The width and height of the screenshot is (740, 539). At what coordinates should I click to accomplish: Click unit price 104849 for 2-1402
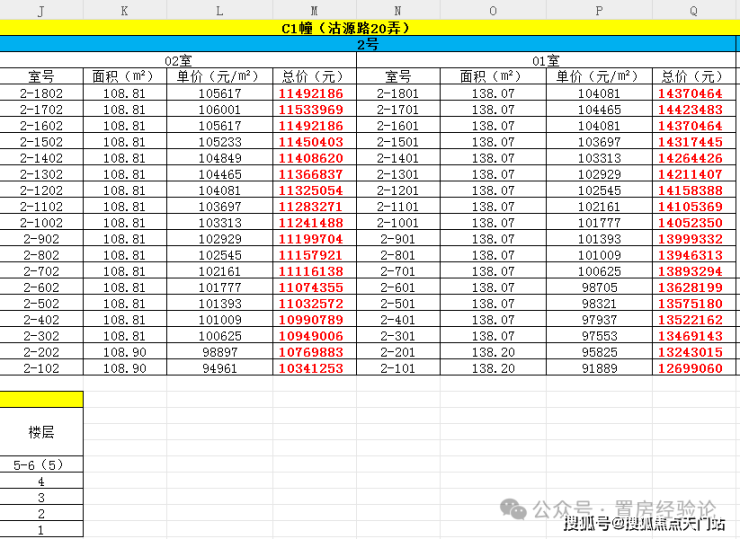pyautogui.click(x=219, y=158)
